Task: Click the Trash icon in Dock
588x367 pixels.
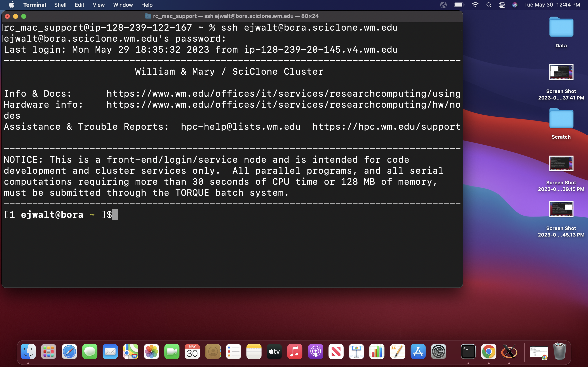Action: 560,352
